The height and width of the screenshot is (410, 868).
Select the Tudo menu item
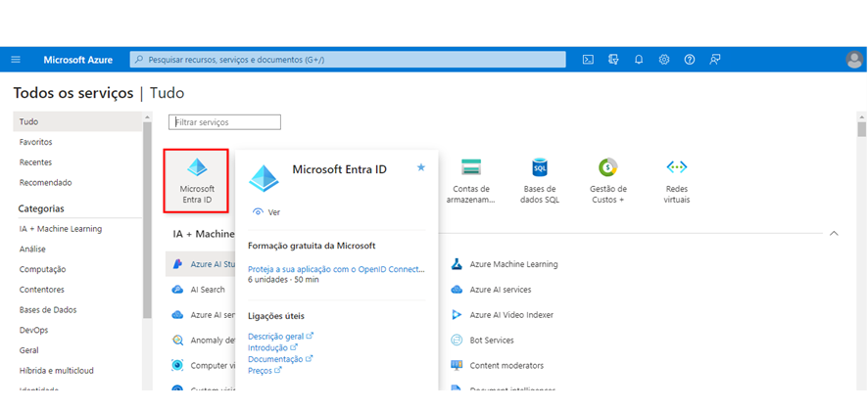(77, 121)
